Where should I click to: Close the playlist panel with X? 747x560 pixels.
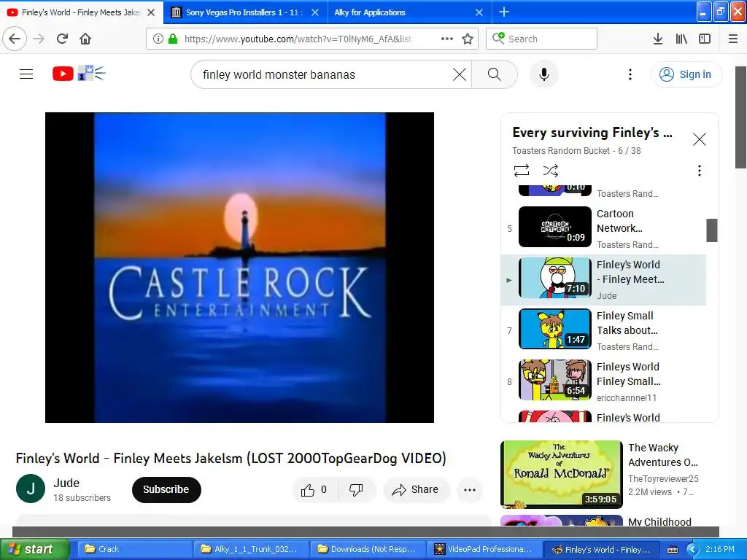coord(700,139)
